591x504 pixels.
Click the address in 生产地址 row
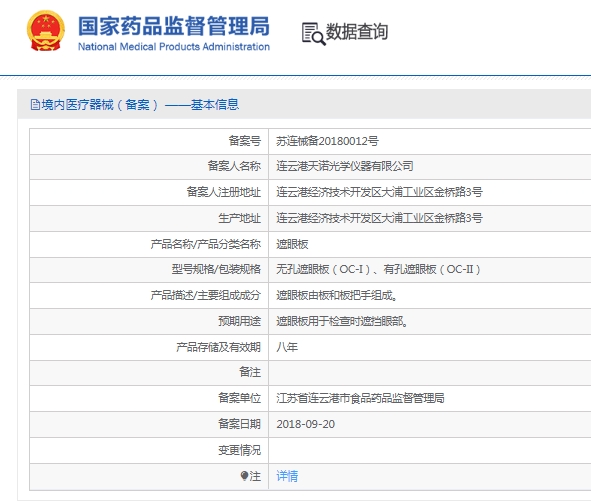click(x=379, y=218)
